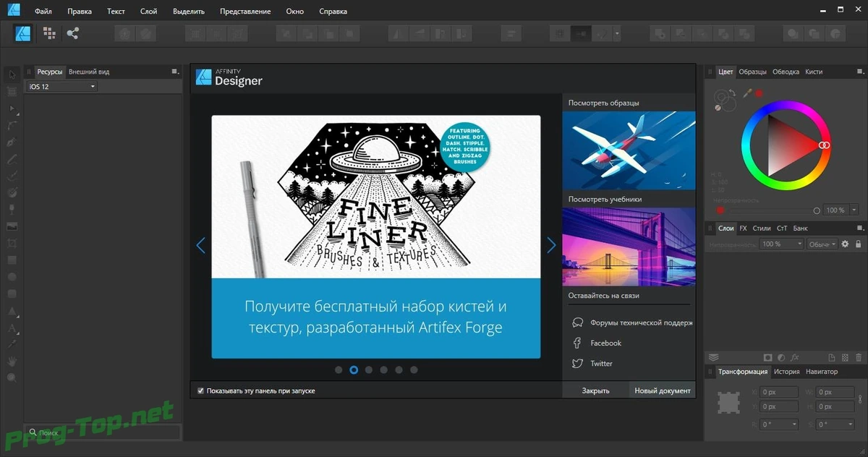Go to next welcome slide arrow
The width and height of the screenshot is (868, 457).
551,246
